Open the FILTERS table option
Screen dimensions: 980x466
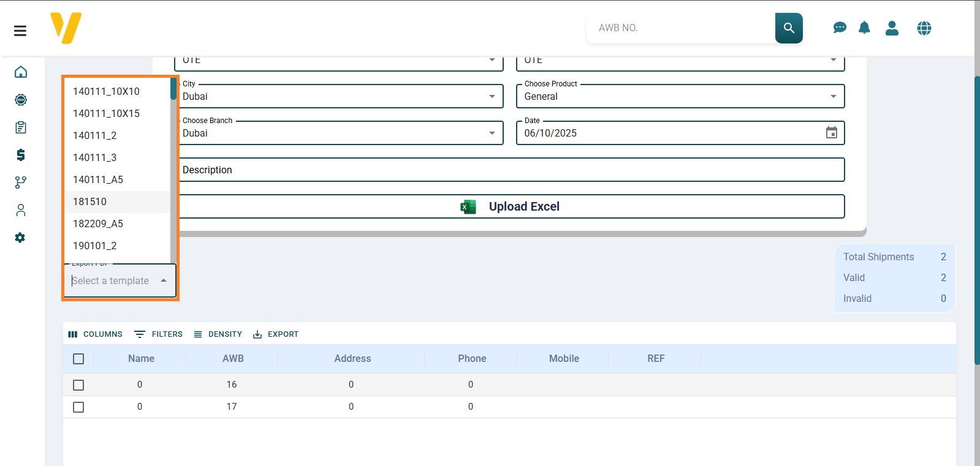coord(158,334)
